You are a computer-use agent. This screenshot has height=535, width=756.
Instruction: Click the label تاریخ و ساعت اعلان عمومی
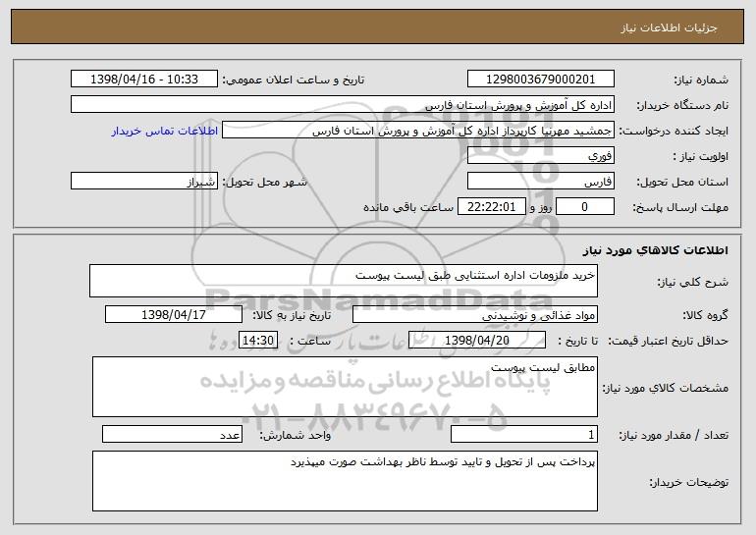pos(294,80)
